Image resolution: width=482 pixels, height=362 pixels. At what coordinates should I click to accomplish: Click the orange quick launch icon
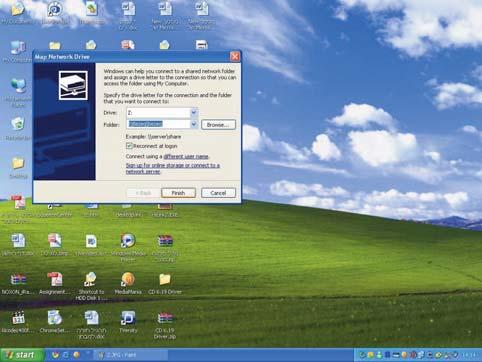point(76,355)
